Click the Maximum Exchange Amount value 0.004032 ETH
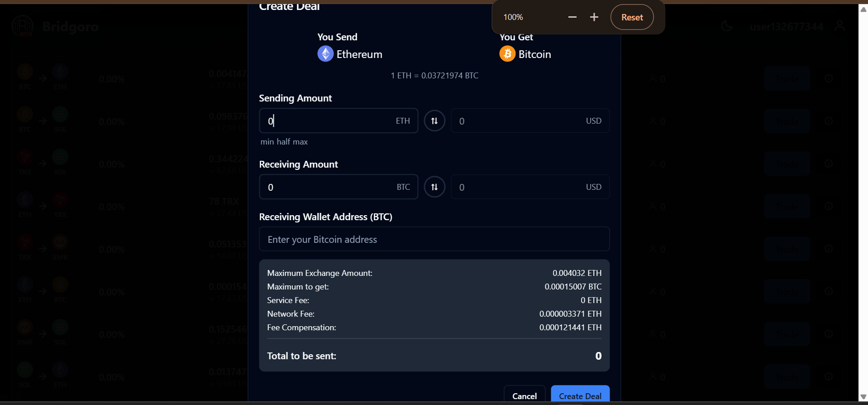Screen dimensions: 868x405 pos(577,273)
